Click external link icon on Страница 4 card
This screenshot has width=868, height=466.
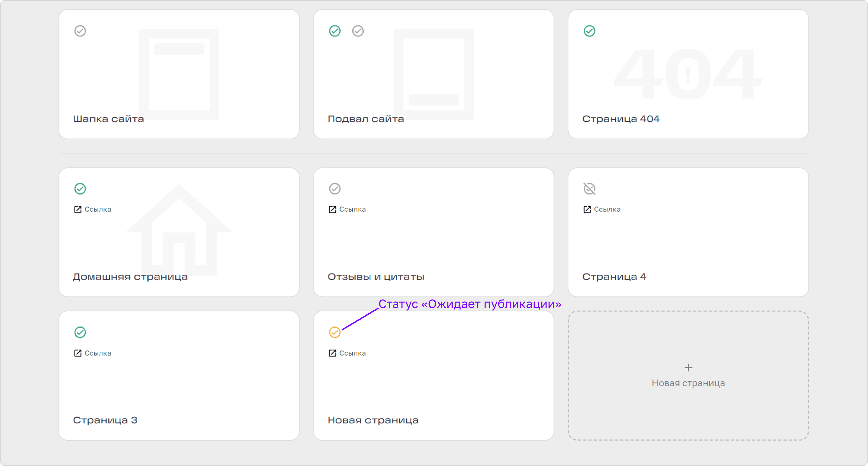pos(587,210)
